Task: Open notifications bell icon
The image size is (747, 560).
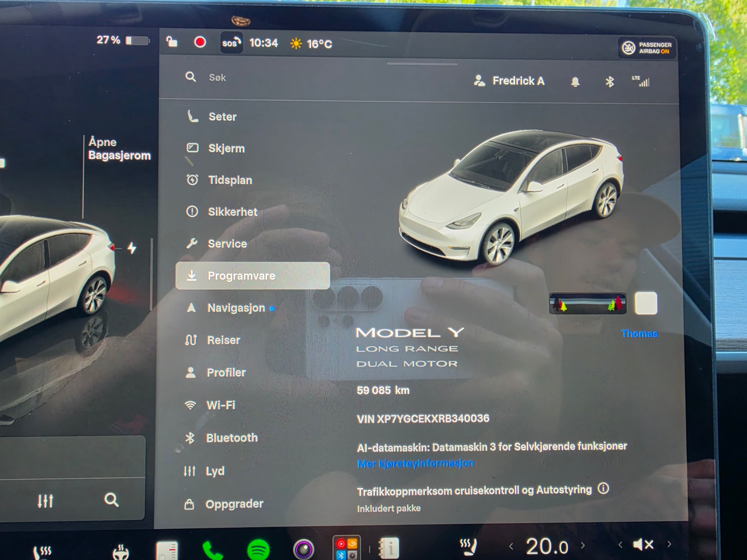Action: 575,82
